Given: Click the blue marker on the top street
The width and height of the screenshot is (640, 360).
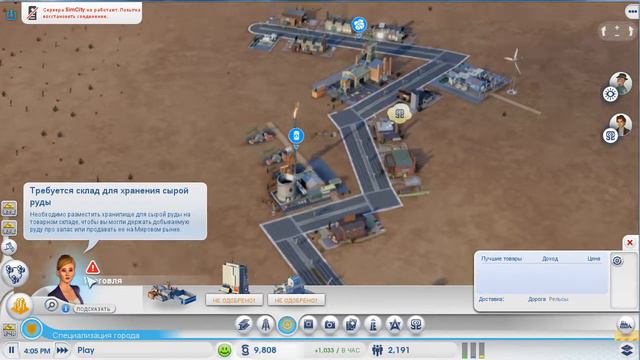Looking at the screenshot, I should pos(359,25).
